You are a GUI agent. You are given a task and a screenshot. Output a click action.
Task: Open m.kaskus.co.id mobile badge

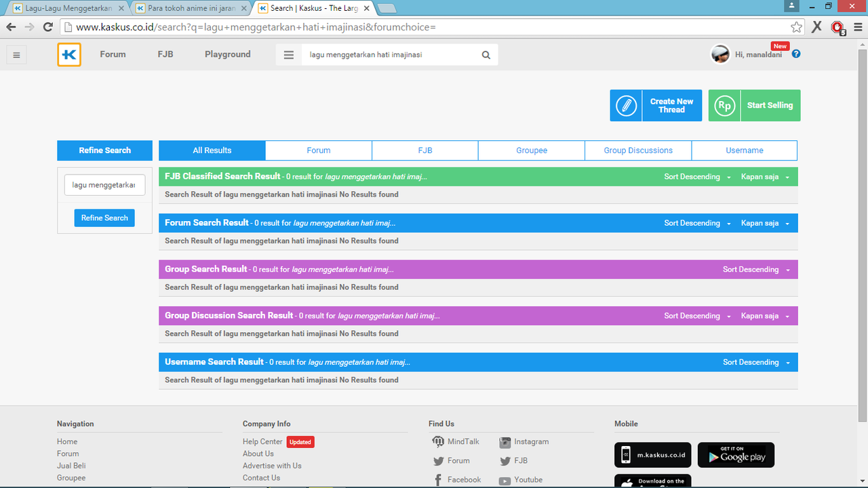[x=653, y=455]
